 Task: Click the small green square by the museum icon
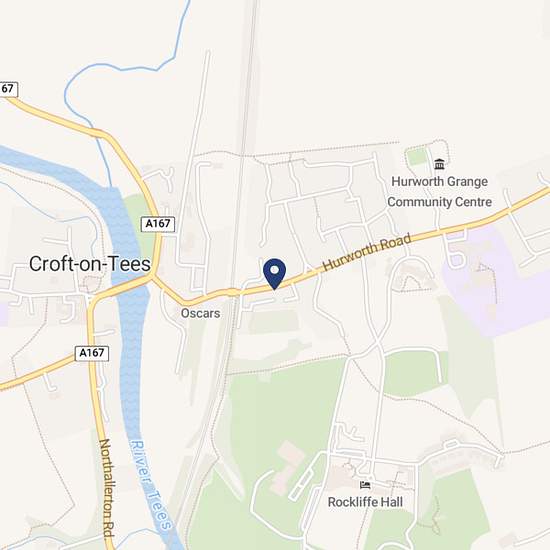(416, 156)
